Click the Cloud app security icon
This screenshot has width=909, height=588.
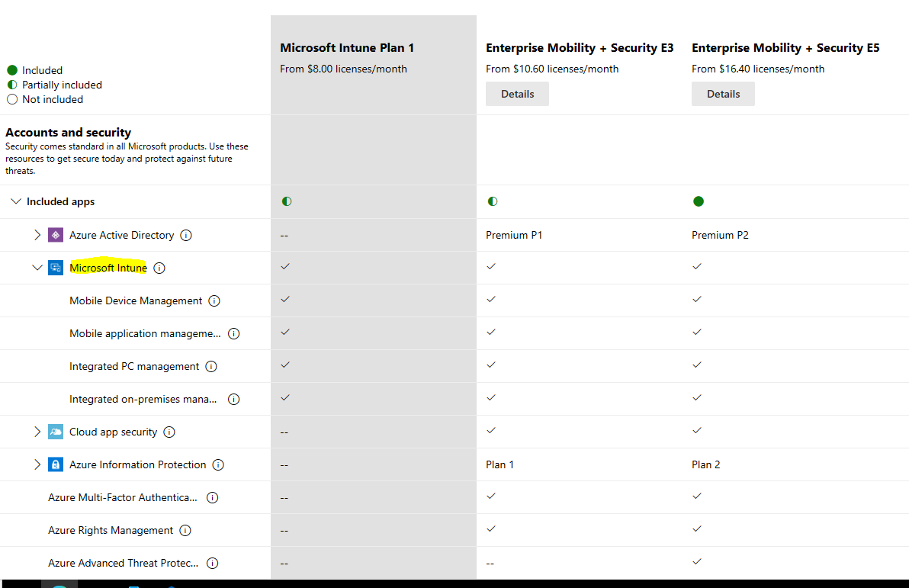click(x=55, y=432)
